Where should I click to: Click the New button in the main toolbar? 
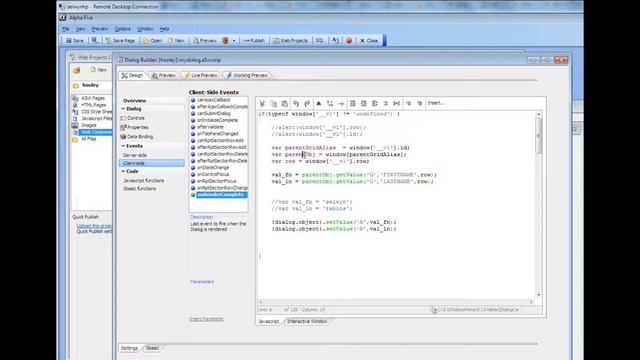pyautogui.click(x=176, y=40)
